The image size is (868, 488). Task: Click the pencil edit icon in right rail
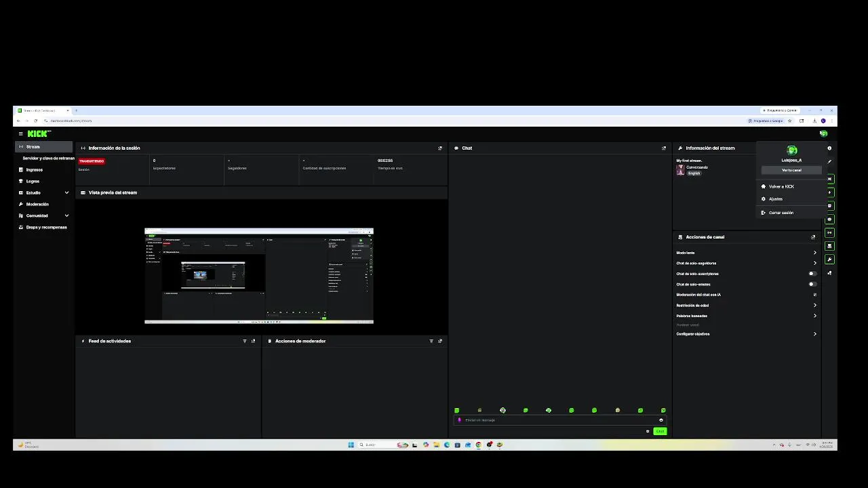tap(829, 161)
